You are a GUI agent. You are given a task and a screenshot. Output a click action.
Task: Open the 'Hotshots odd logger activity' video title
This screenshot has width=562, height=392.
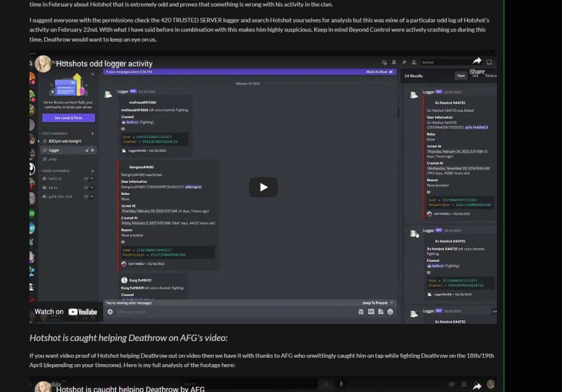[104, 63]
